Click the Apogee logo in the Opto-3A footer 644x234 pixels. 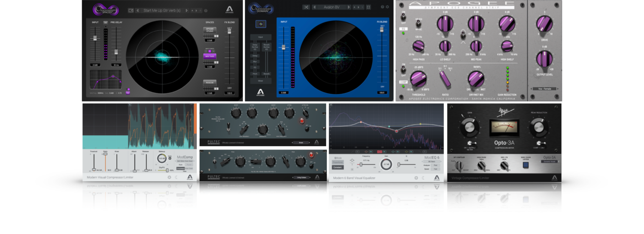(x=553, y=177)
